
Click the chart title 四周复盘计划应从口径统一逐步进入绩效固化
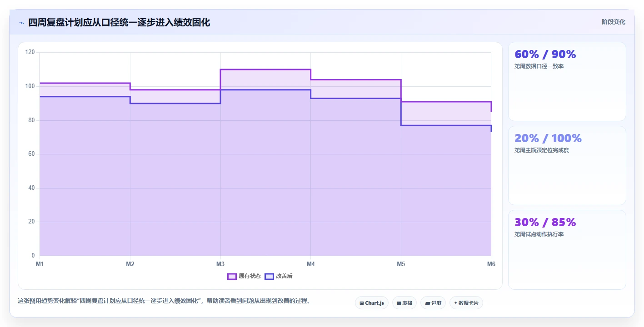[x=119, y=22]
